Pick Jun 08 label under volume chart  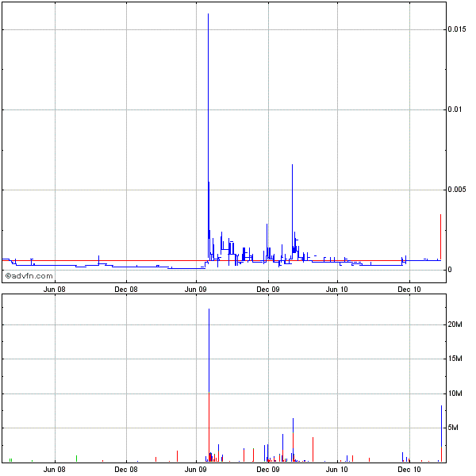(x=54, y=470)
